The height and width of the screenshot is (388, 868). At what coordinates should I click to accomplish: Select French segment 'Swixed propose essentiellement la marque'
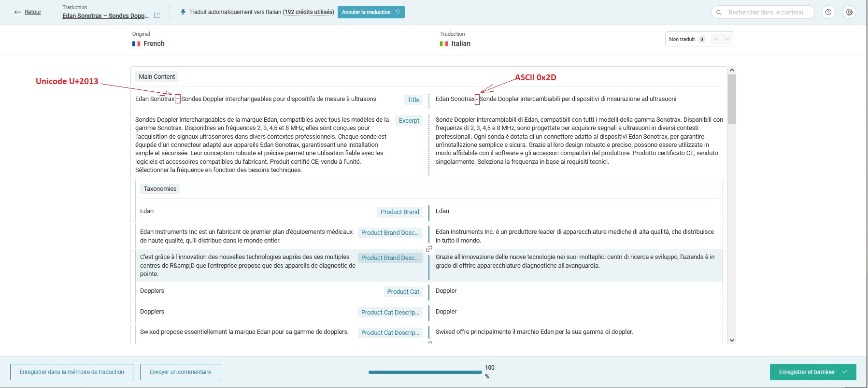point(244,332)
